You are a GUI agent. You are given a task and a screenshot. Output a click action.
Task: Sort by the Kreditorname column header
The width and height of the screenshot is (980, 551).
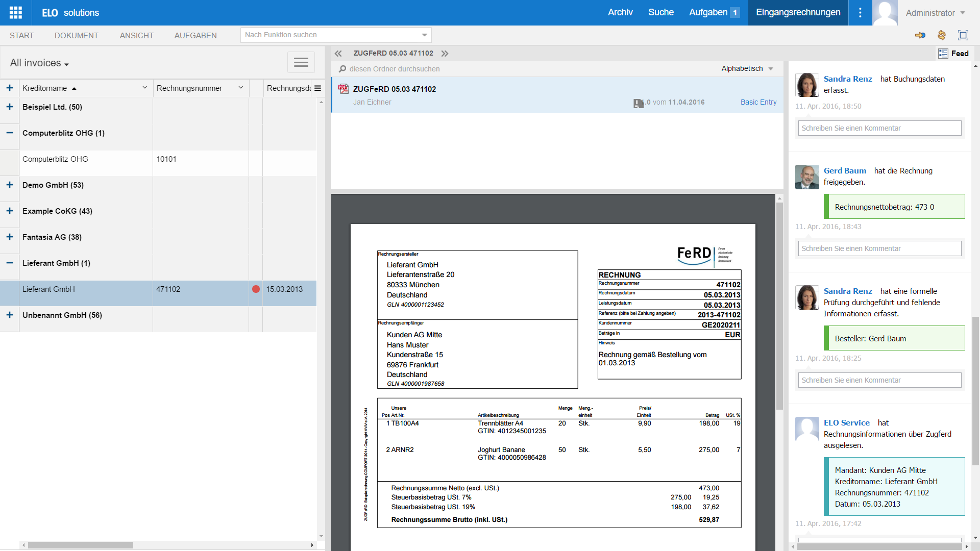(45, 88)
